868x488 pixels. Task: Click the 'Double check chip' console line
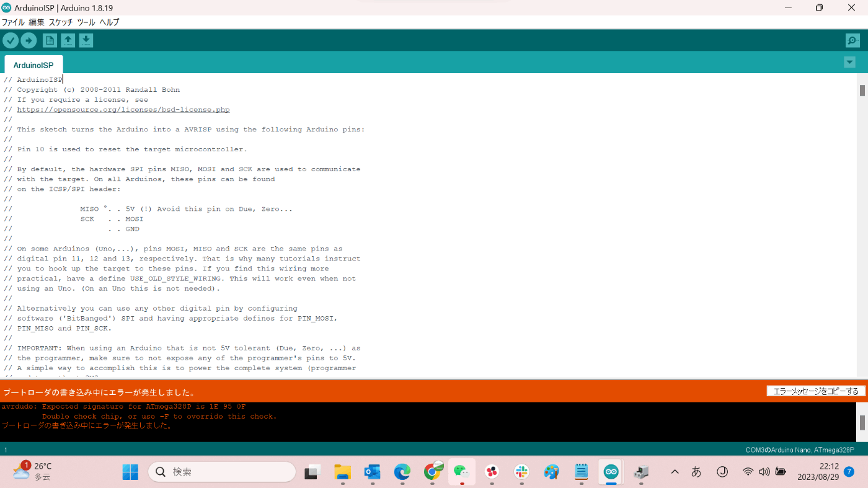click(x=159, y=417)
